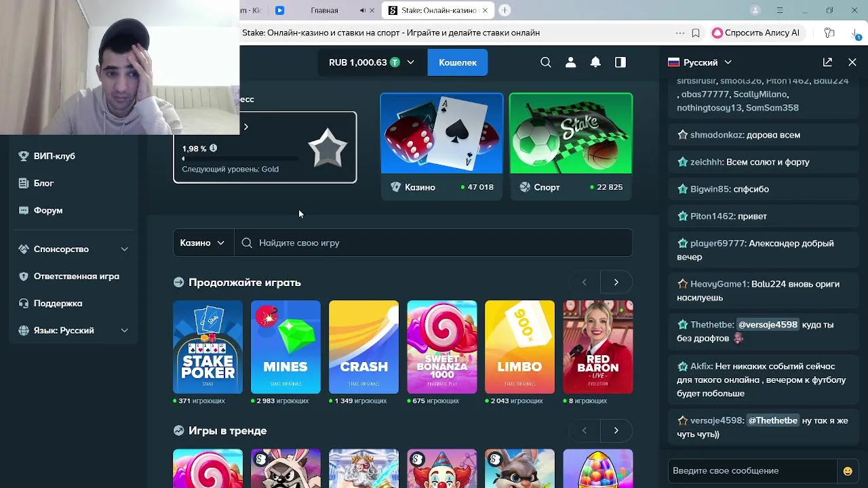Show previous Игры в тренде games

pos(584,430)
